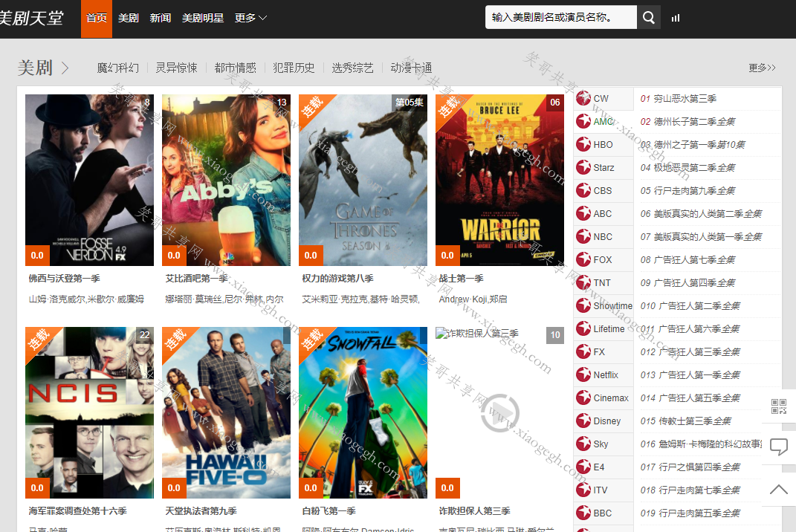Click the Lifetime network icon
Image resolution: width=796 pixels, height=532 pixels.
pos(583,328)
